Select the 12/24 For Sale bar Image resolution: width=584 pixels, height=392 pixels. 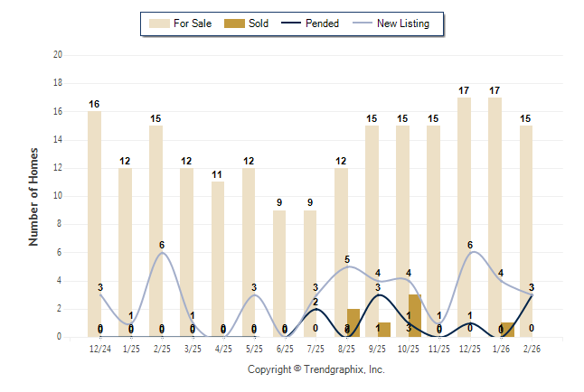[94, 224]
